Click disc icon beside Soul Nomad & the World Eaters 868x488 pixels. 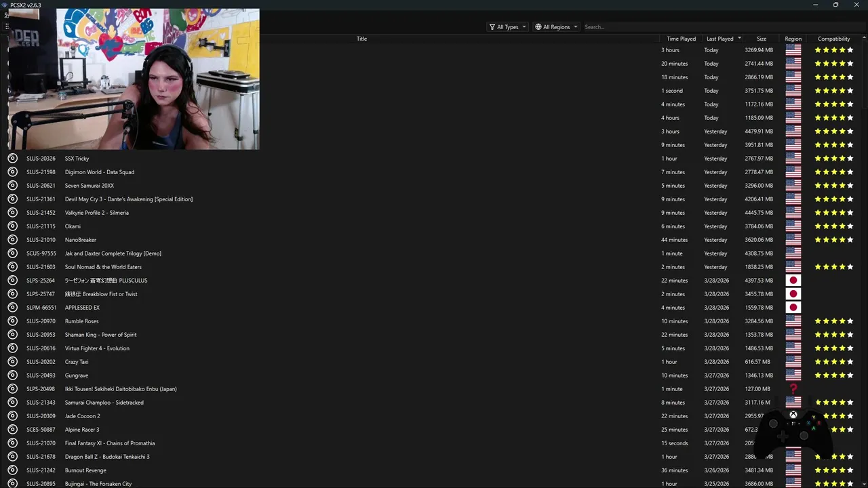[12, 267]
